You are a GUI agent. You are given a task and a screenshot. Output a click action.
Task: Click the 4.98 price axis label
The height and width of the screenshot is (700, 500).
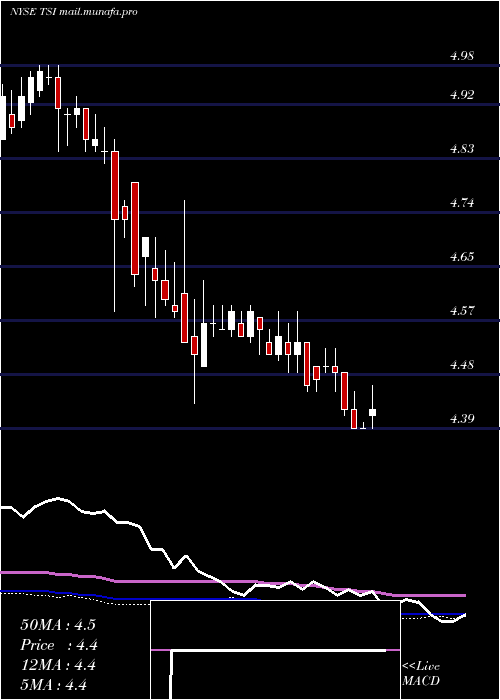click(462, 56)
